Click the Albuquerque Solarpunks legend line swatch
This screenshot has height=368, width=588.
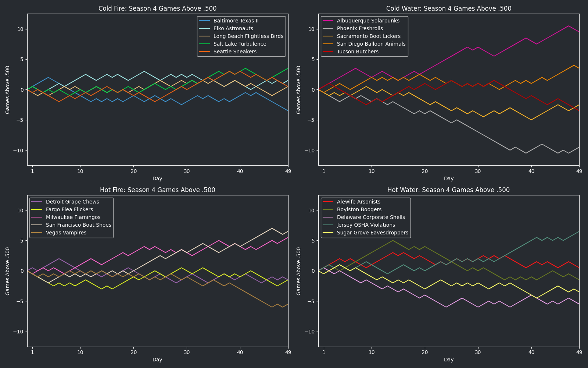[x=328, y=21]
